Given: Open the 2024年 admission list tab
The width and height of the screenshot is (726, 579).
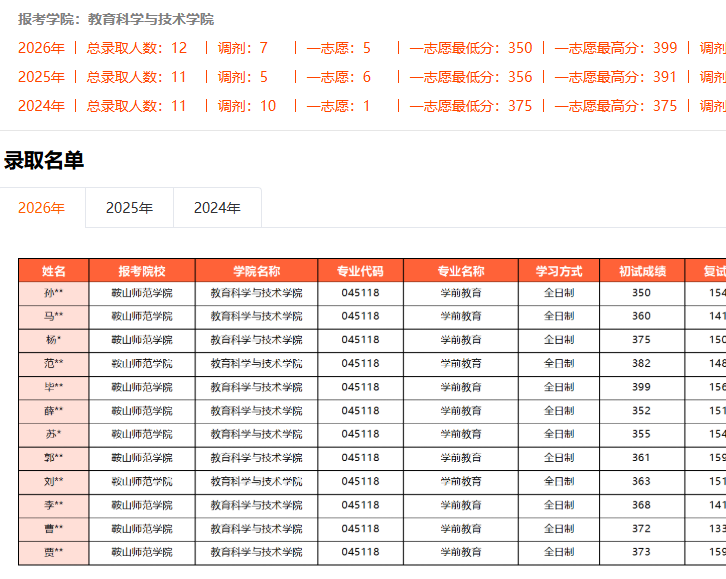Looking at the screenshot, I should (x=217, y=208).
